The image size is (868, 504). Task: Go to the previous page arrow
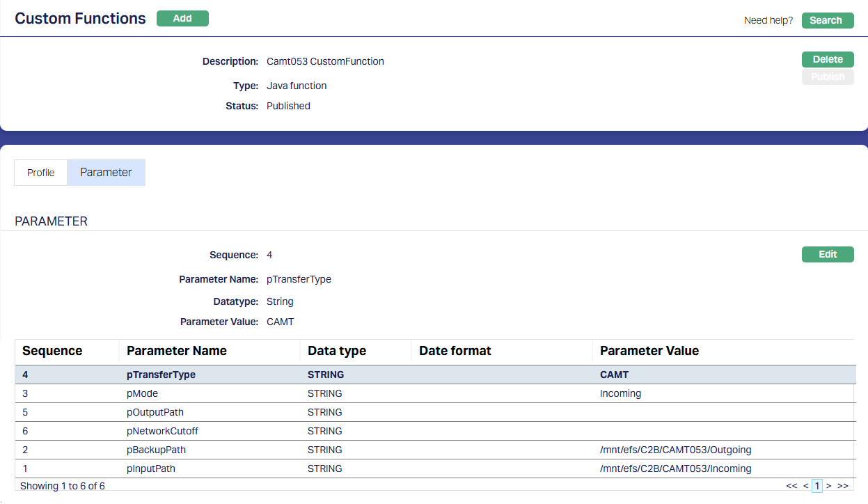(x=805, y=486)
